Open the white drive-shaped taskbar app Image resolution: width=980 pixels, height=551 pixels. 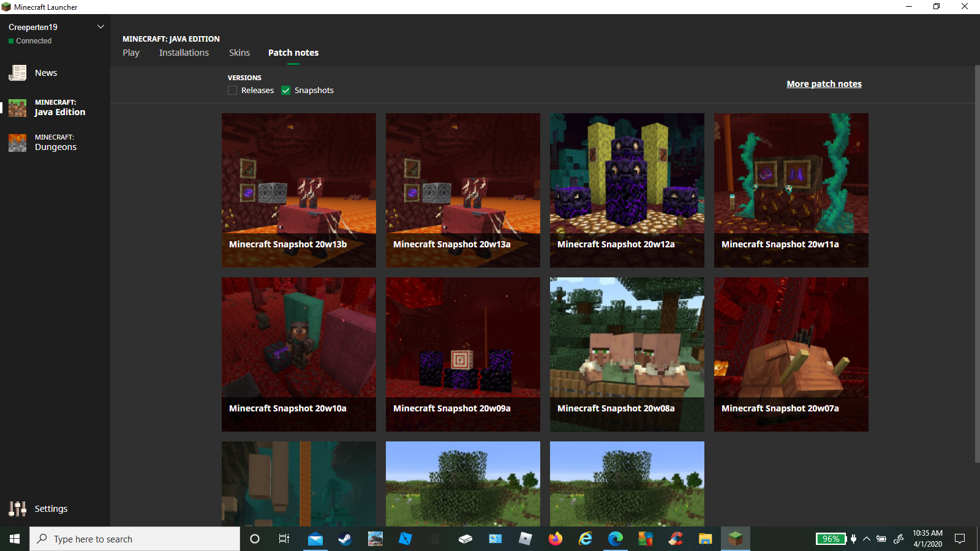(466, 539)
